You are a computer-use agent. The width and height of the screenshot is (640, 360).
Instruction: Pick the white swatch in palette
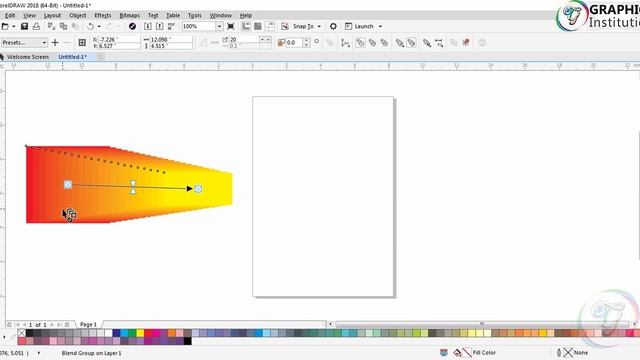(x=109, y=333)
